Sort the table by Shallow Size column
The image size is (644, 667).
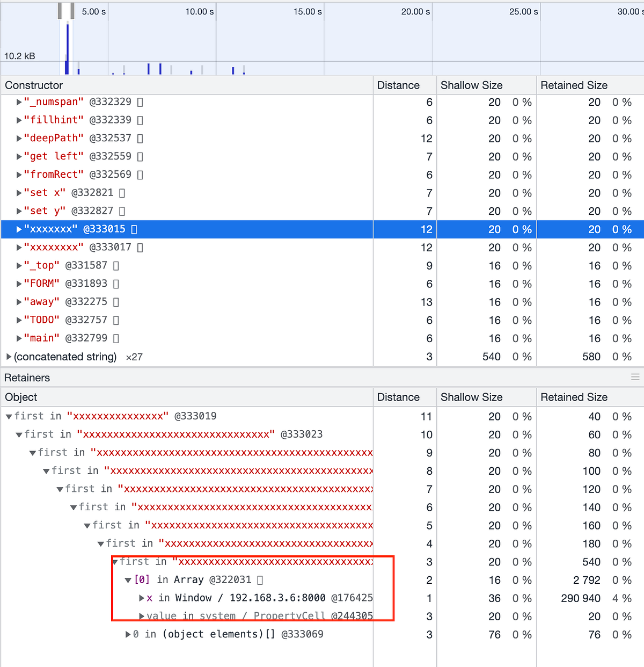point(471,85)
